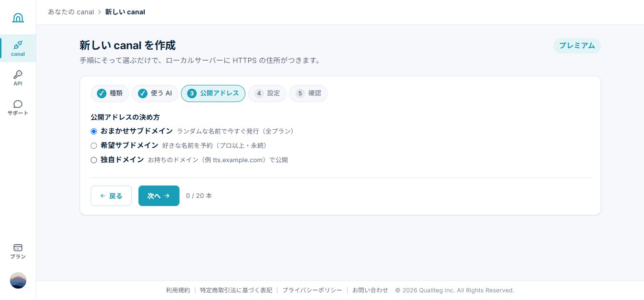Click the 次へ next button
Screen dimensions: 644x300
tap(159, 196)
